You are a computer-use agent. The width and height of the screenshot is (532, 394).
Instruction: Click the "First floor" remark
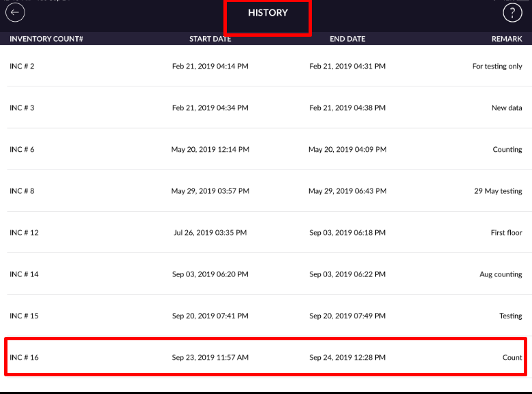506,233
